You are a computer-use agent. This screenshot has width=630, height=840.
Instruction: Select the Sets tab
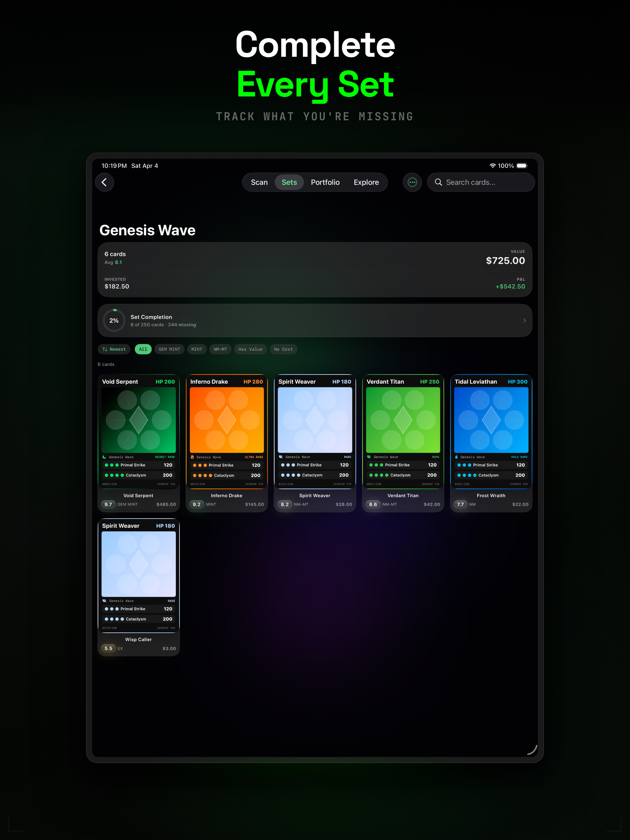coord(289,182)
